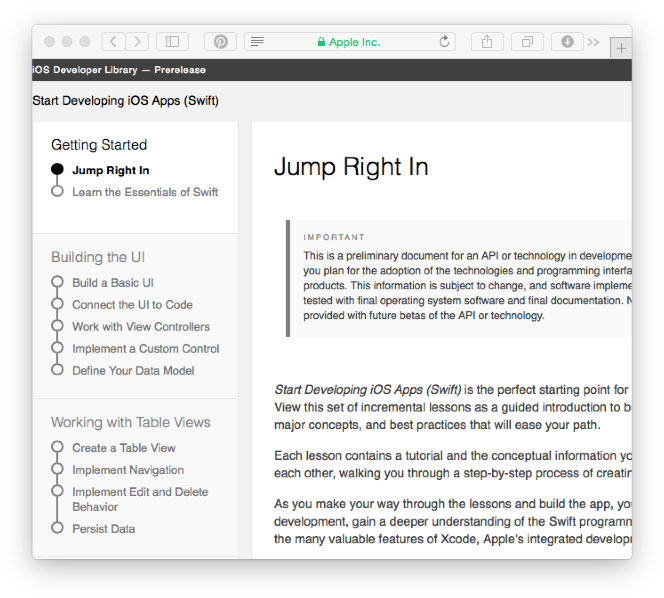Click the green lock icon in address bar
This screenshot has width=664, height=598.
coord(321,42)
